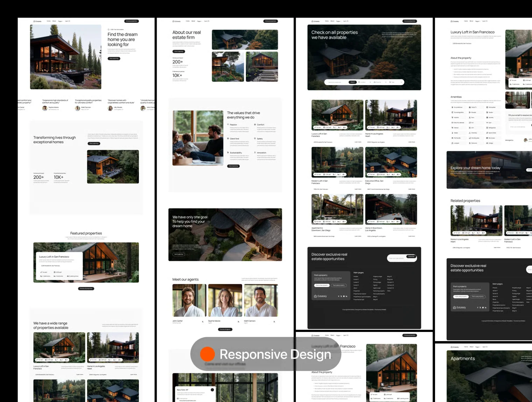The height and width of the screenshot is (402, 532).
Task: Click Facebook icon in the Luxury Loft in San Francisco page footer
Action: tap(477, 307)
